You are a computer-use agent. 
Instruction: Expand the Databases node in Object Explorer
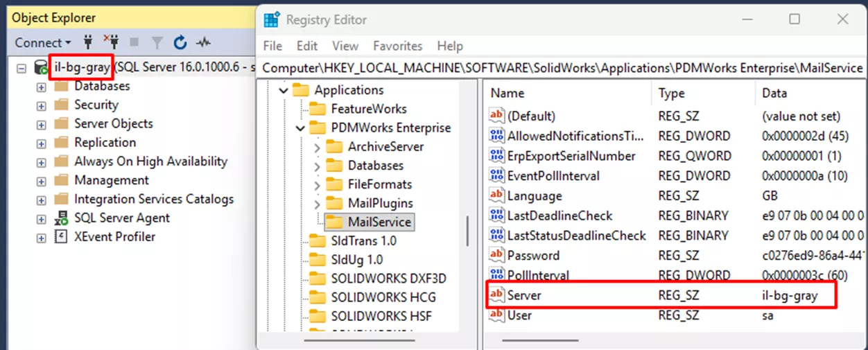pyautogui.click(x=41, y=87)
